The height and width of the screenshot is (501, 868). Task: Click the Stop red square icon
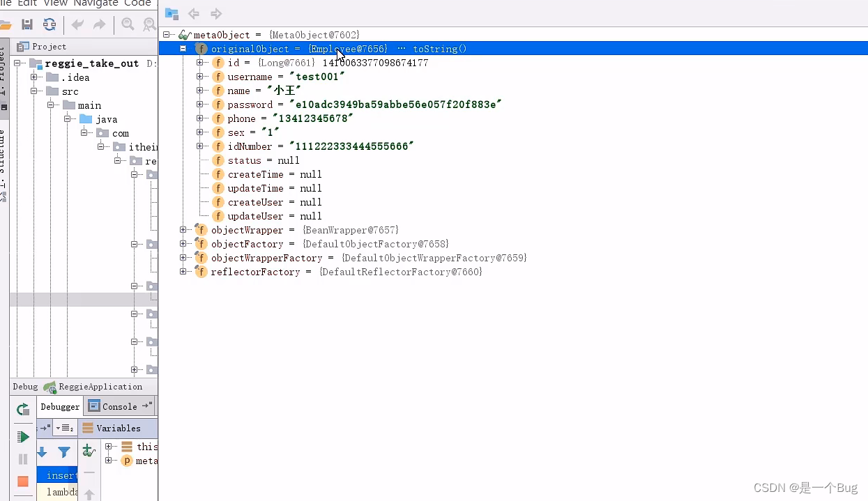(23, 481)
